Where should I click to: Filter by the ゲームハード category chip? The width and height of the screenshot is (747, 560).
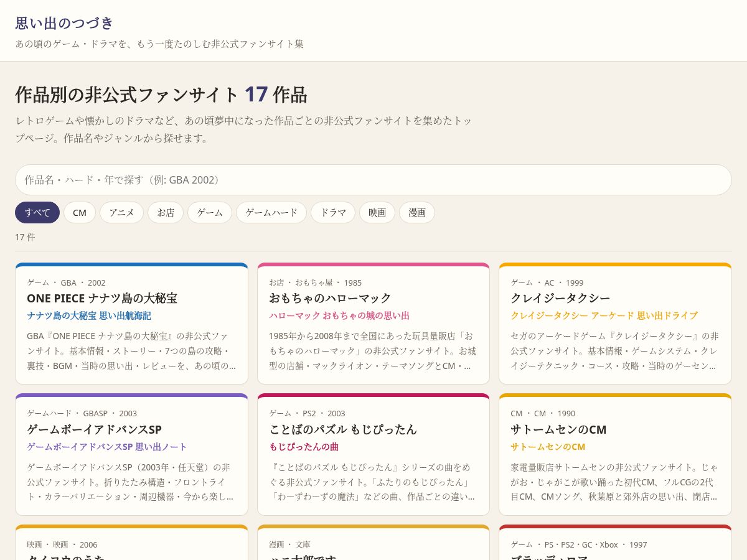(271, 212)
